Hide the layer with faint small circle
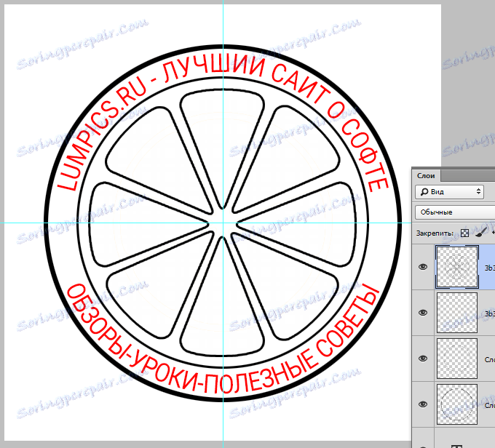This screenshot has width=495, height=448. click(x=423, y=359)
